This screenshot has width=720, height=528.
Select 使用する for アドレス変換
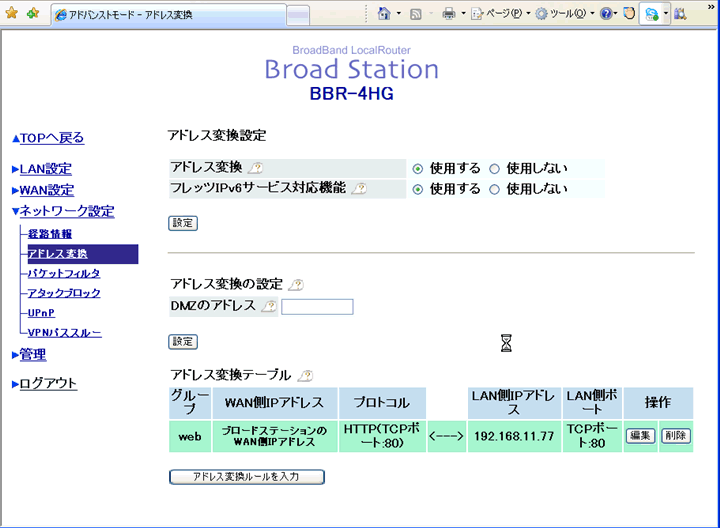[417, 169]
